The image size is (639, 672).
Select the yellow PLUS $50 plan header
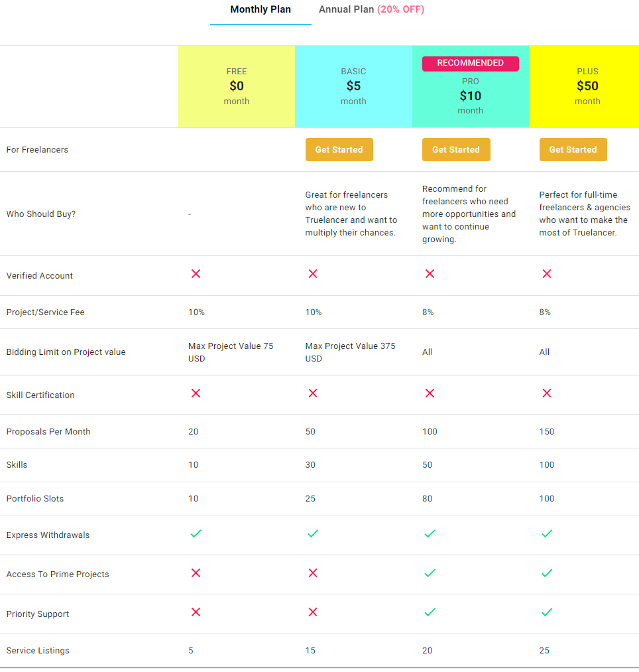[587, 86]
